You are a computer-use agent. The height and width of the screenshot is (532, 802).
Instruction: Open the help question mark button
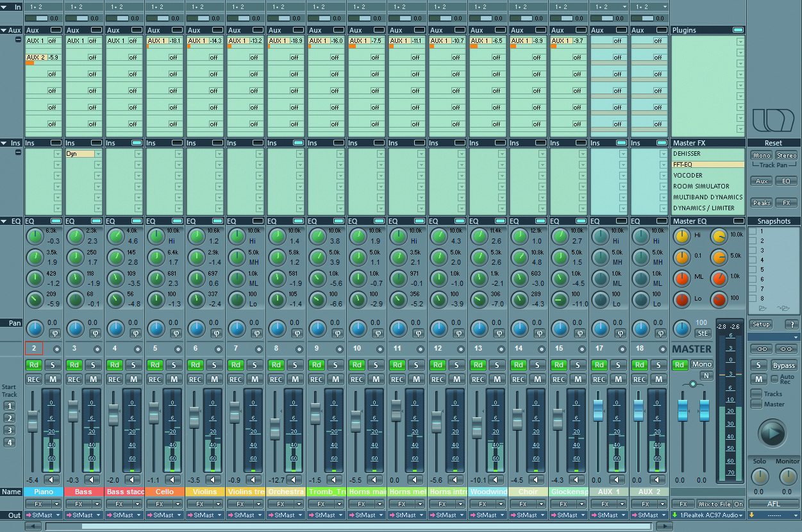coord(791,324)
